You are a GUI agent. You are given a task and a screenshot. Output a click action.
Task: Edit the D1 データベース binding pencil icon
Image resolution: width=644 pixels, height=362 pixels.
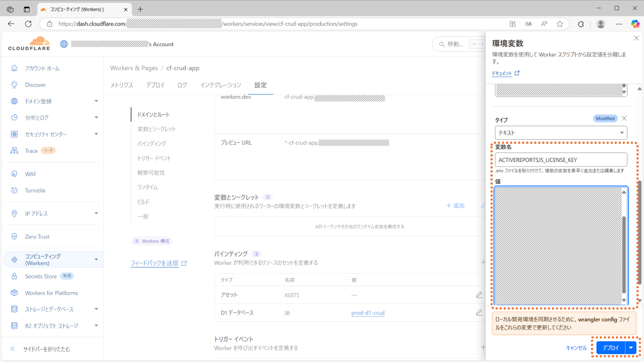479,313
